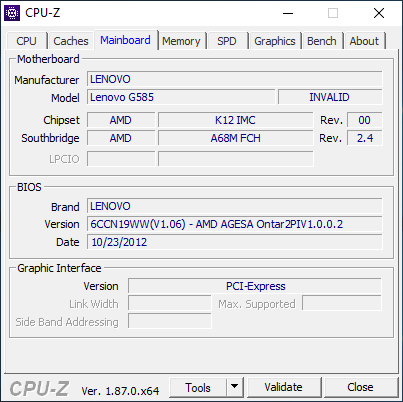Screen dimensions: 403x402
Task: Select the Mainboard tab
Action: [x=125, y=40]
